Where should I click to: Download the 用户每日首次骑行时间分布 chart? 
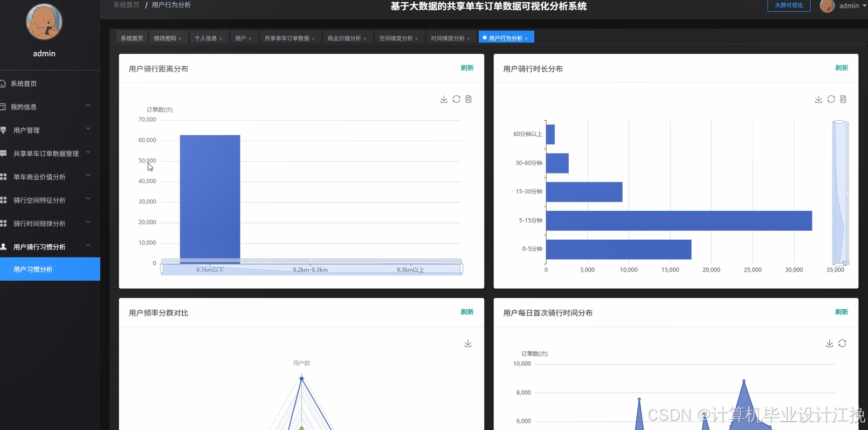tap(830, 343)
